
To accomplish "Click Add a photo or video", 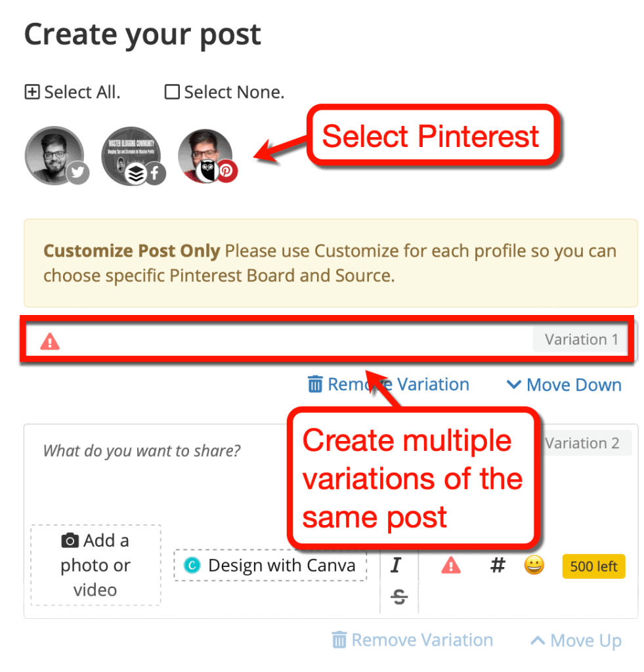I will pos(95,565).
